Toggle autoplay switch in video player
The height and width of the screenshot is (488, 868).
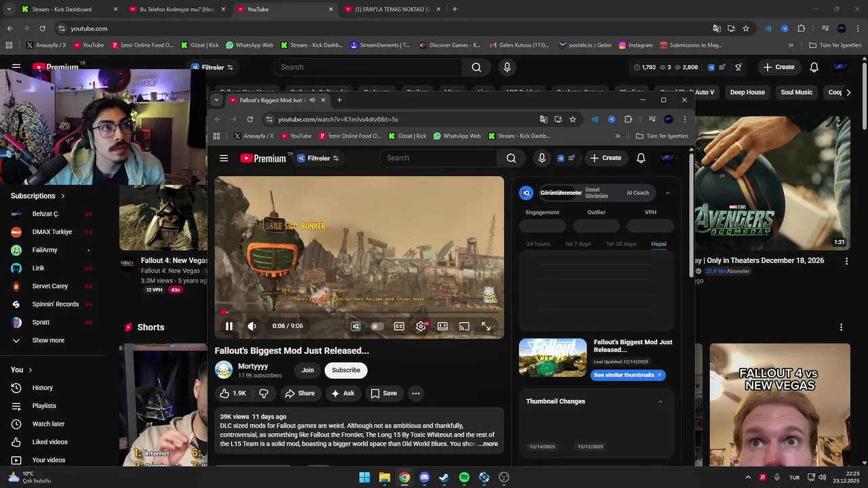377,326
